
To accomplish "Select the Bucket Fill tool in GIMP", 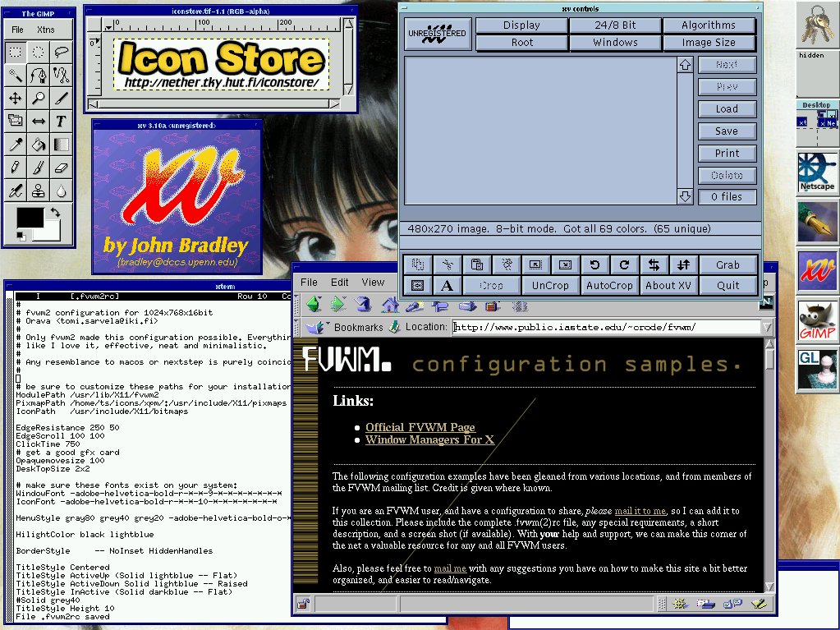I will [38, 144].
